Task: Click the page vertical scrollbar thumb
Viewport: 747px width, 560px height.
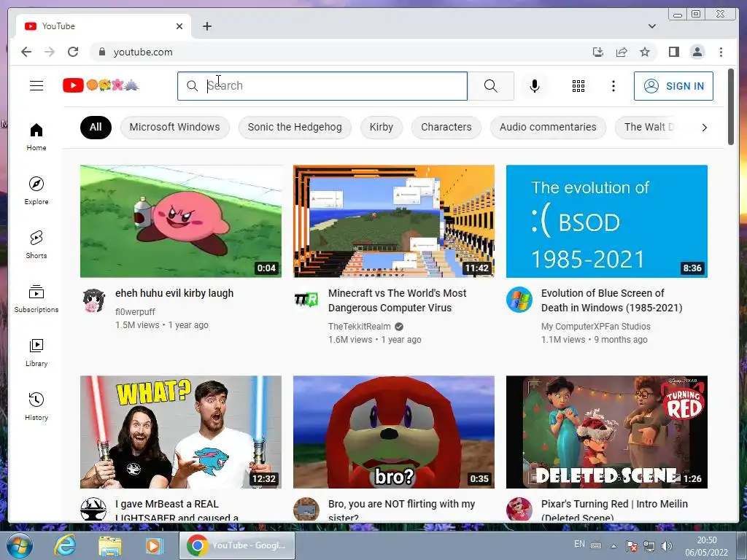Action: [x=731, y=106]
